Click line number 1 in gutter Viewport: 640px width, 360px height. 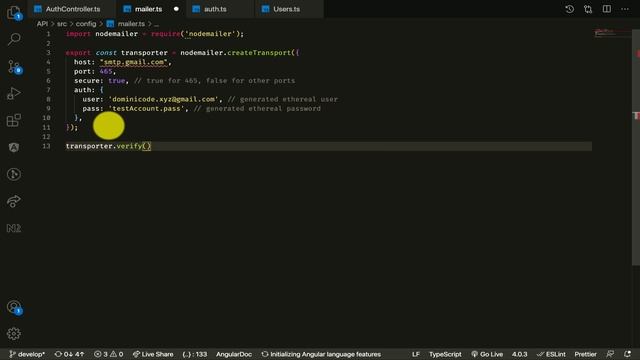[x=48, y=34]
